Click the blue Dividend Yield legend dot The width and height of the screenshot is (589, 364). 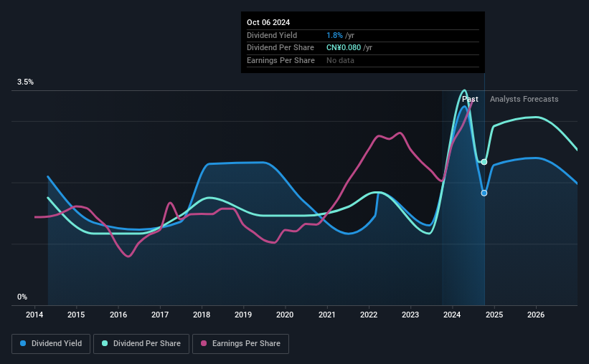[23, 343]
